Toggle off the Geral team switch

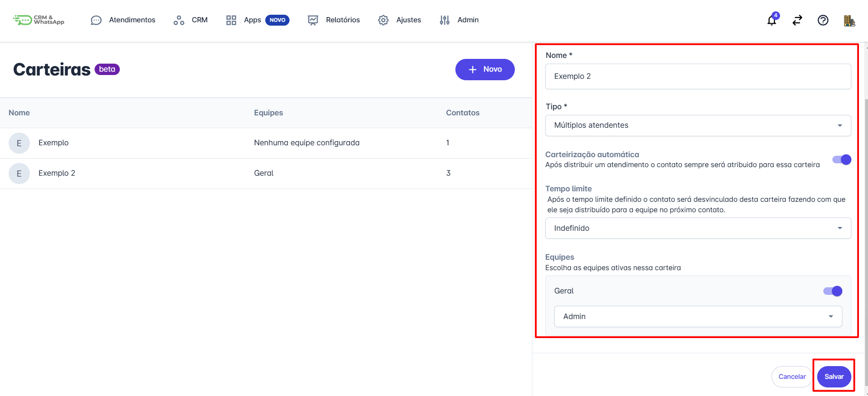click(x=832, y=291)
